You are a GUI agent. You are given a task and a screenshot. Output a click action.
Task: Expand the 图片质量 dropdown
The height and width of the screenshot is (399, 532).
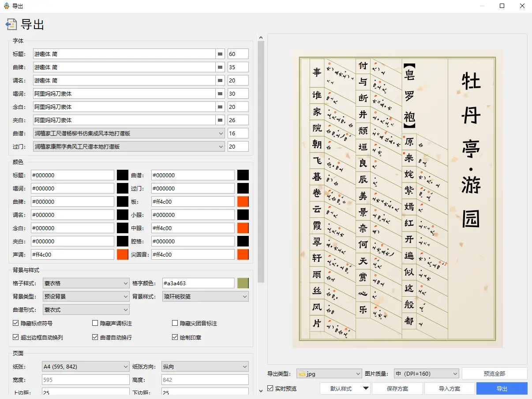pos(426,374)
